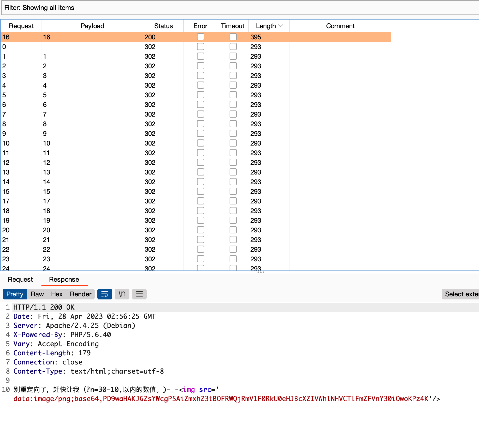Sort by the Payload column header
Image resolution: width=479 pixels, height=448 pixels.
[x=92, y=26]
